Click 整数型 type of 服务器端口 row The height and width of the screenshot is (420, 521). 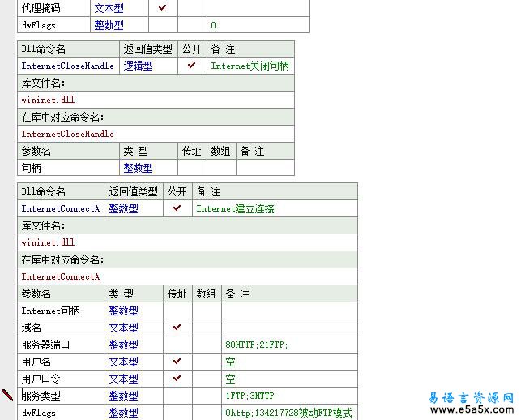[124, 345]
